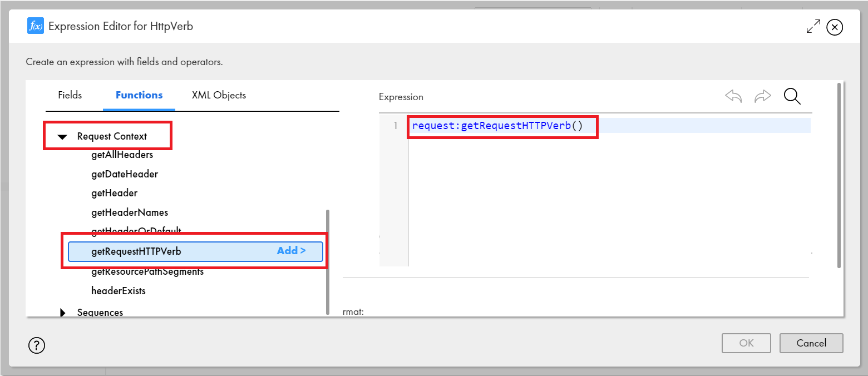Maximize the Expression Editor dialog
The height and width of the screenshot is (376, 868).
(x=813, y=27)
